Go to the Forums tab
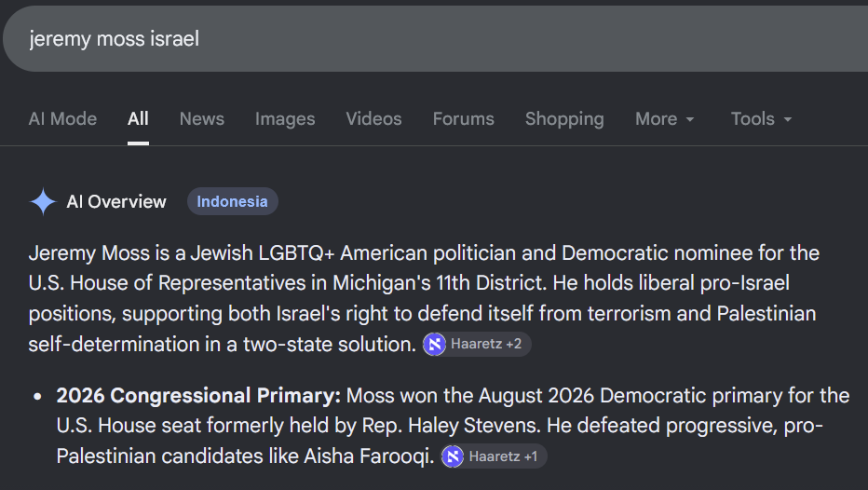The width and height of the screenshot is (868, 490). 464,119
